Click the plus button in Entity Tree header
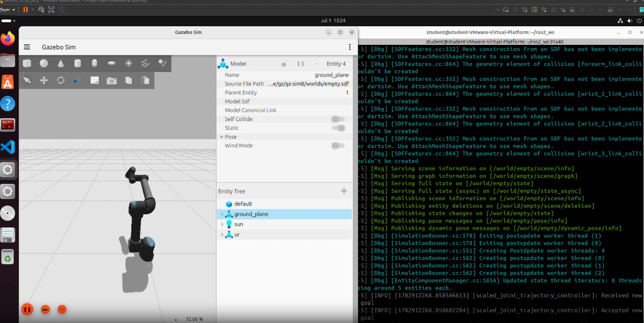This screenshot has width=644, height=323. [344, 191]
